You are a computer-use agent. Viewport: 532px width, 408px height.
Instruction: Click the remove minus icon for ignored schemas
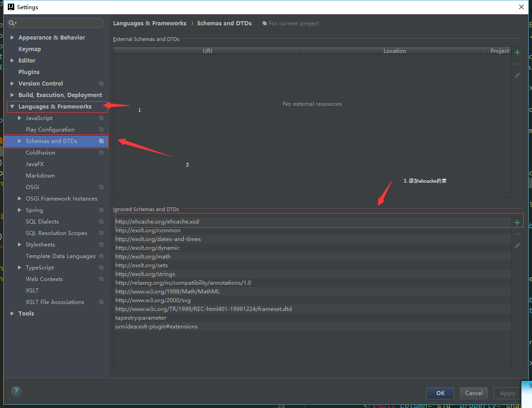pos(517,234)
